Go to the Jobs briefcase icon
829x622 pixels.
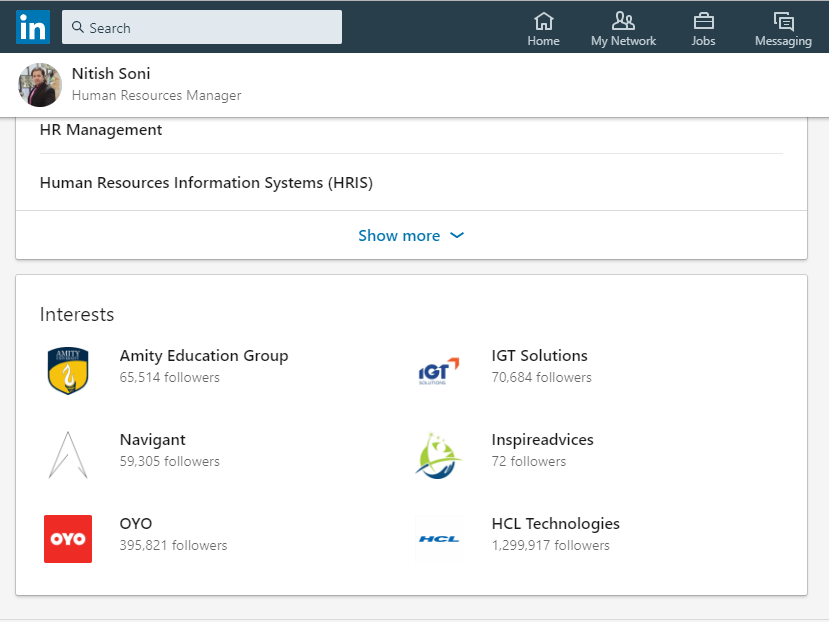(x=703, y=21)
